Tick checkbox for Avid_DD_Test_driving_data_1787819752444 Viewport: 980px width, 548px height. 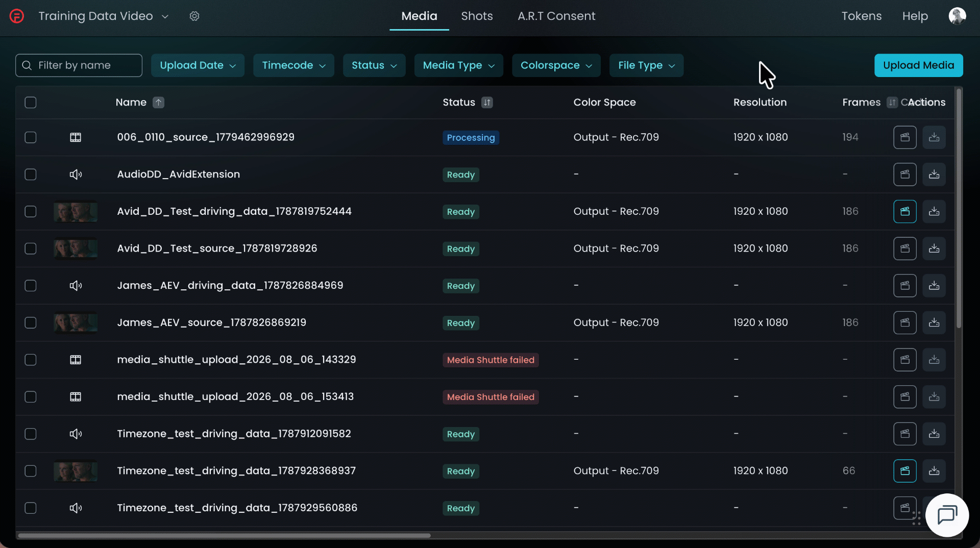pos(31,212)
